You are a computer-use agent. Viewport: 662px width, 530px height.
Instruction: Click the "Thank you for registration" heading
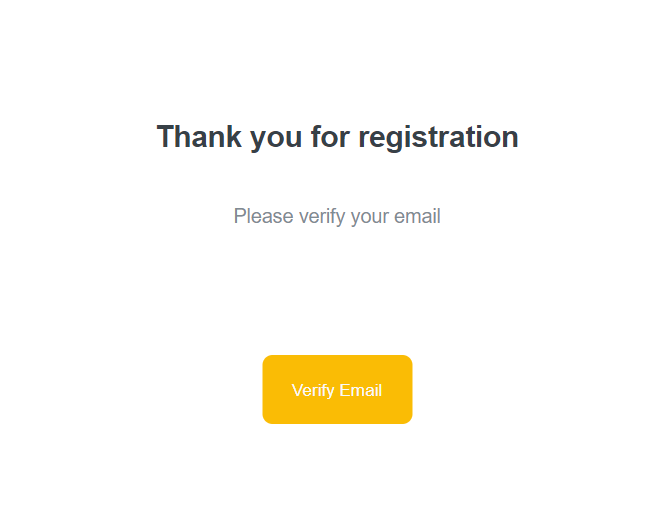(x=337, y=137)
